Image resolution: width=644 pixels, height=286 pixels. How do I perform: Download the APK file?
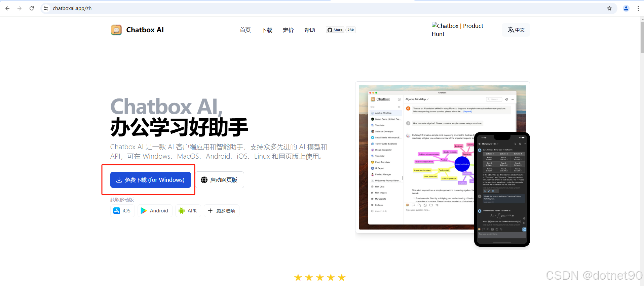tap(188, 211)
